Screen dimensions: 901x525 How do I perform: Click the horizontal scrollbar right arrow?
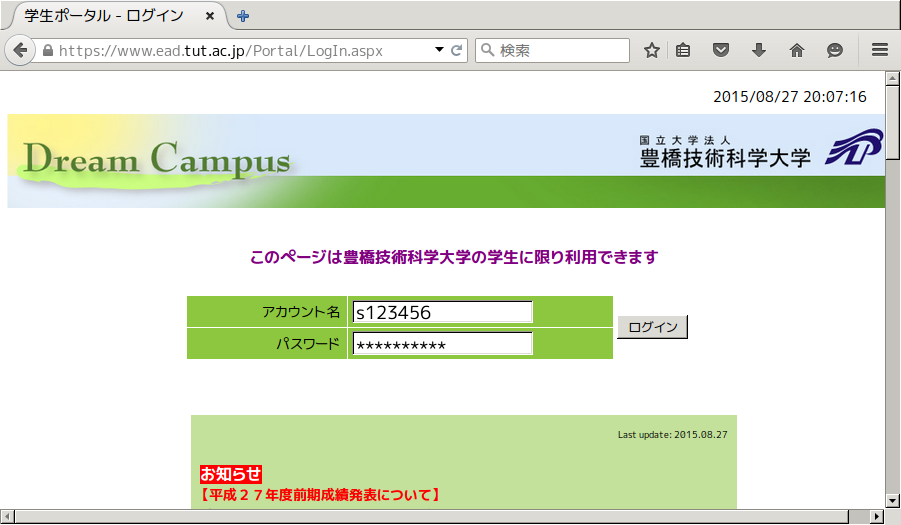pyautogui.click(x=877, y=516)
